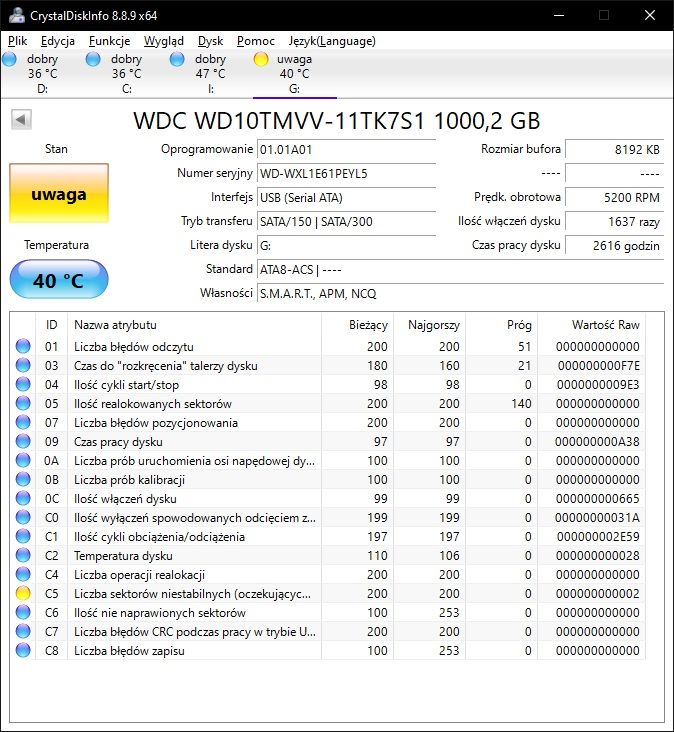Select disk D: status tab
The height and width of the screenshot is (732, 674).
(x=42, y=74)
